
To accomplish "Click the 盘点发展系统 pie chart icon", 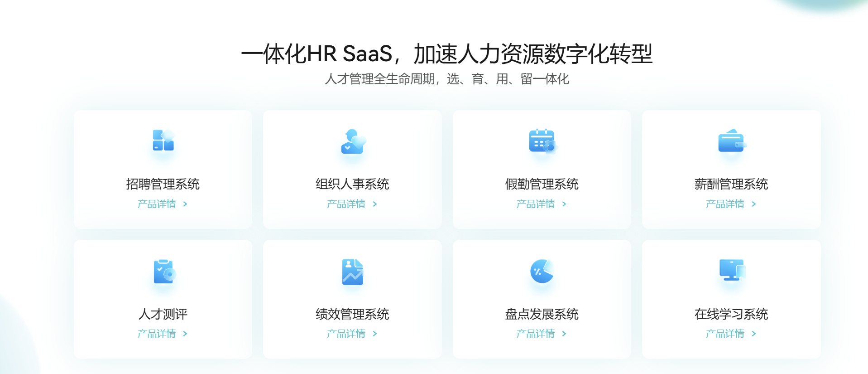I will [542, 271].
